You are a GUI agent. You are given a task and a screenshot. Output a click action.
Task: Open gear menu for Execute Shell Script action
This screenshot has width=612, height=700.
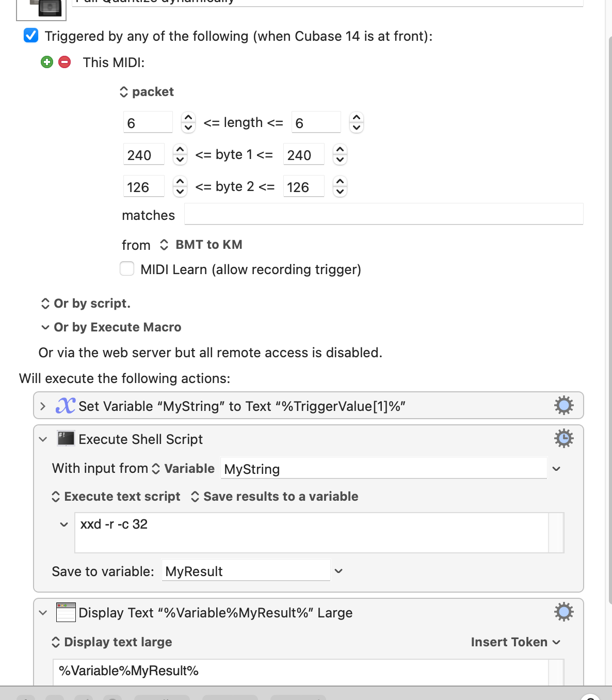(563, 439)
